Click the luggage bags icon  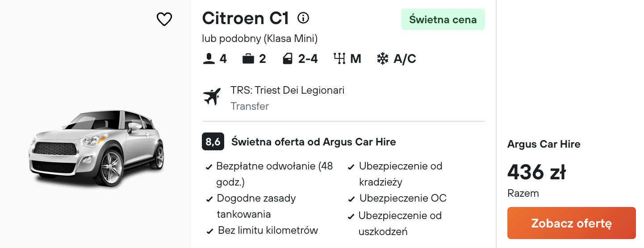tap(248, 59)
